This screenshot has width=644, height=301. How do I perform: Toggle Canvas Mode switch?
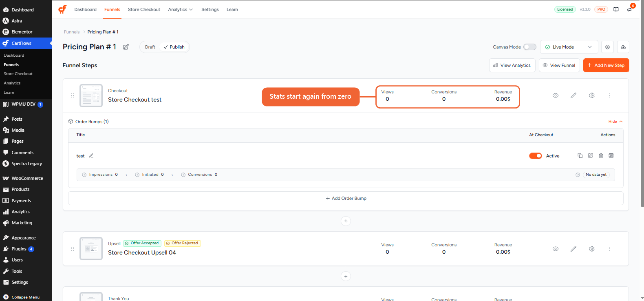click(x=530, y=47)
